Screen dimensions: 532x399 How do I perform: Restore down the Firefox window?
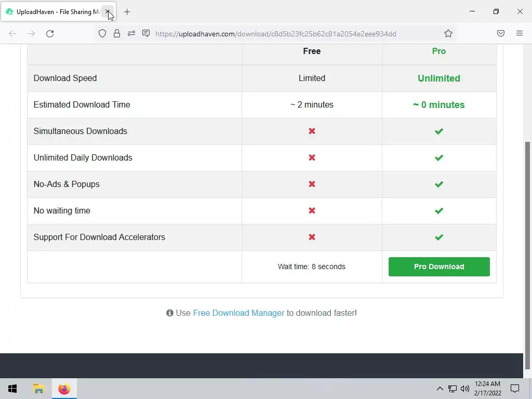tap(496, 11)
